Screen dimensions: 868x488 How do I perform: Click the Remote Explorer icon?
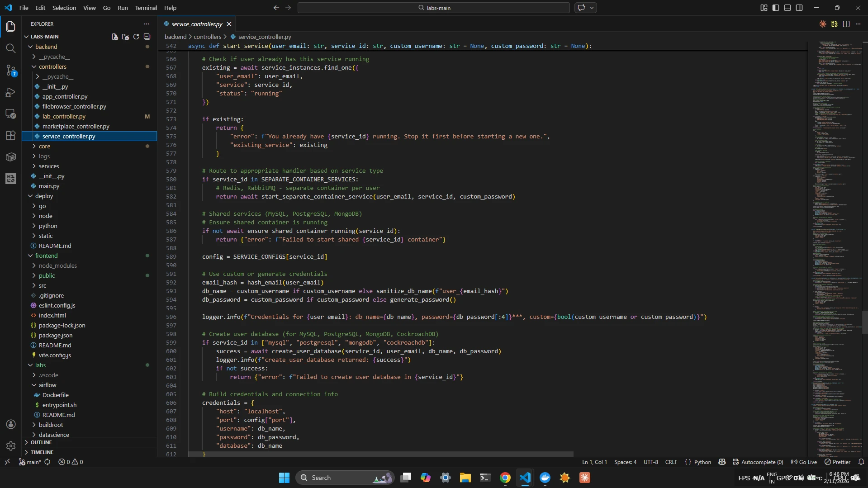11,114
